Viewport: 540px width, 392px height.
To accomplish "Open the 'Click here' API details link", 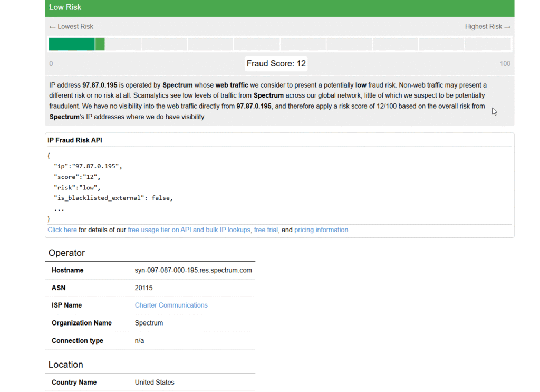I will pos(62,230).
